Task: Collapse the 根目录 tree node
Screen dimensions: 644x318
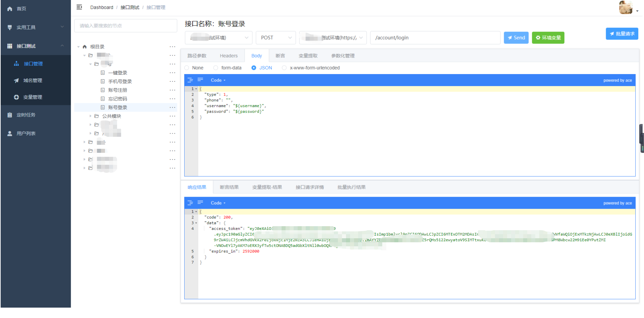Action: [78, 47]
